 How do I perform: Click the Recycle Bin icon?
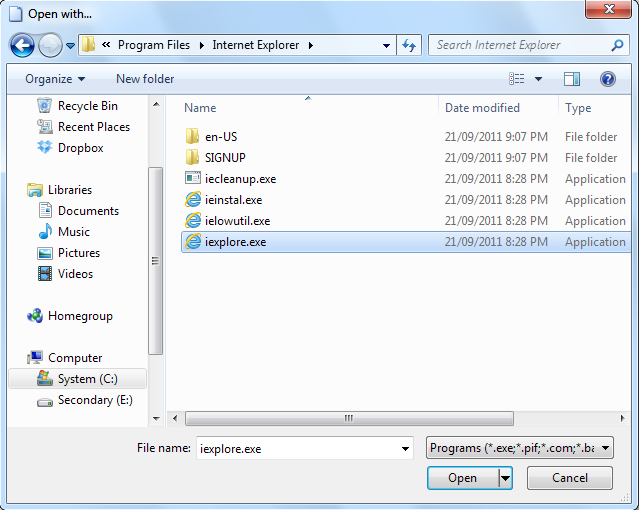44,105
